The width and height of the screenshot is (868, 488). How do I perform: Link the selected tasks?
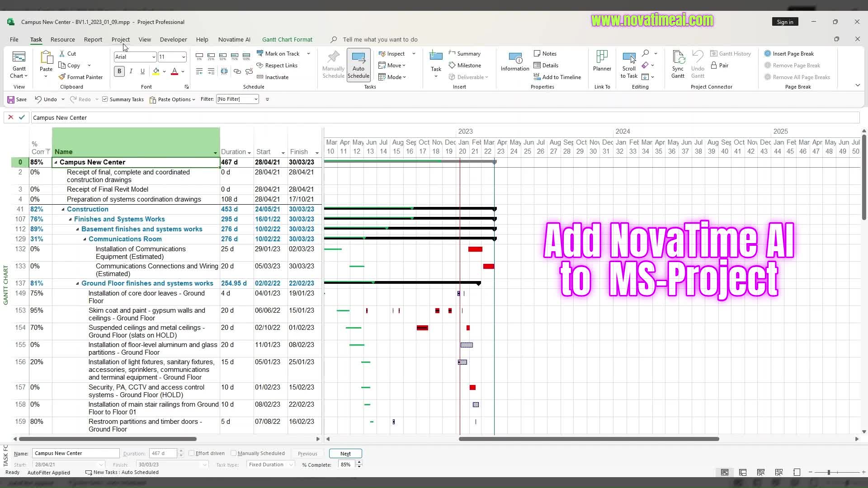click(x=237, y=71)
